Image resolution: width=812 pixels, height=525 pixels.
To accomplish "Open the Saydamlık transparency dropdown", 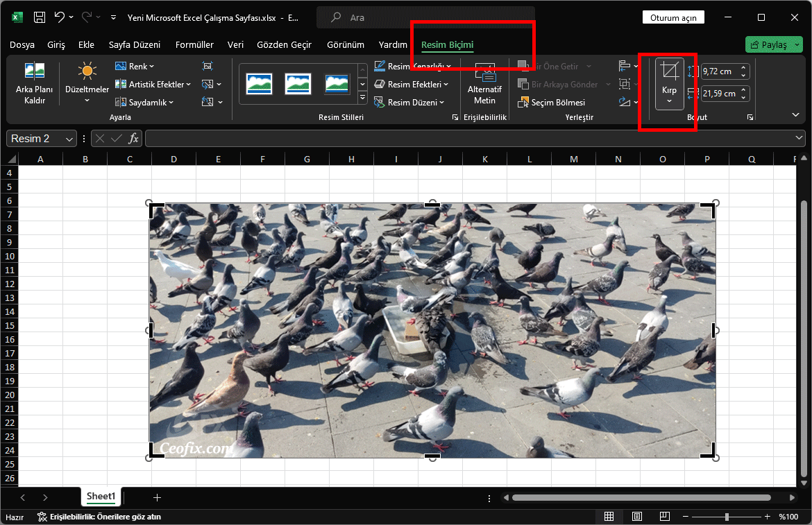I will pos(144,103).
